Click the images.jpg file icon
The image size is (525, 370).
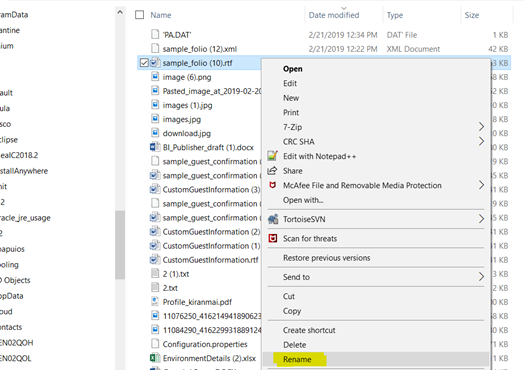coord(155,119)
